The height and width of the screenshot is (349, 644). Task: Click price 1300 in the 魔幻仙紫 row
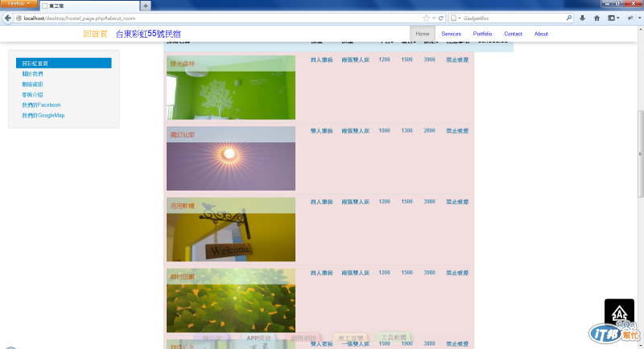tap(407, 130)
